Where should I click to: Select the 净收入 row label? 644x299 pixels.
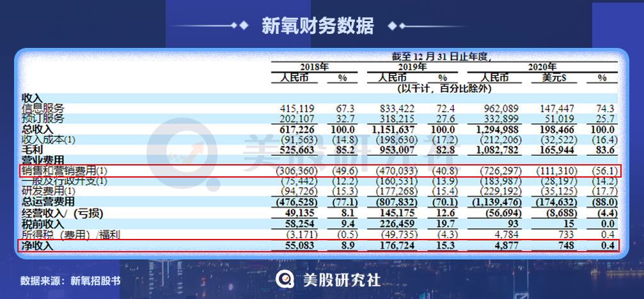[x=38, y=246]
